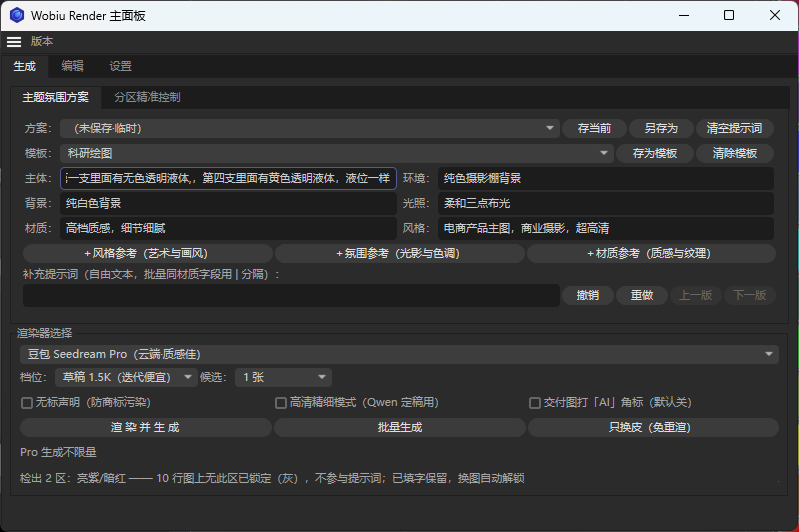Focus the 背景 field with 纯白色背景
The image size is (799, 532).
[228, 203]
